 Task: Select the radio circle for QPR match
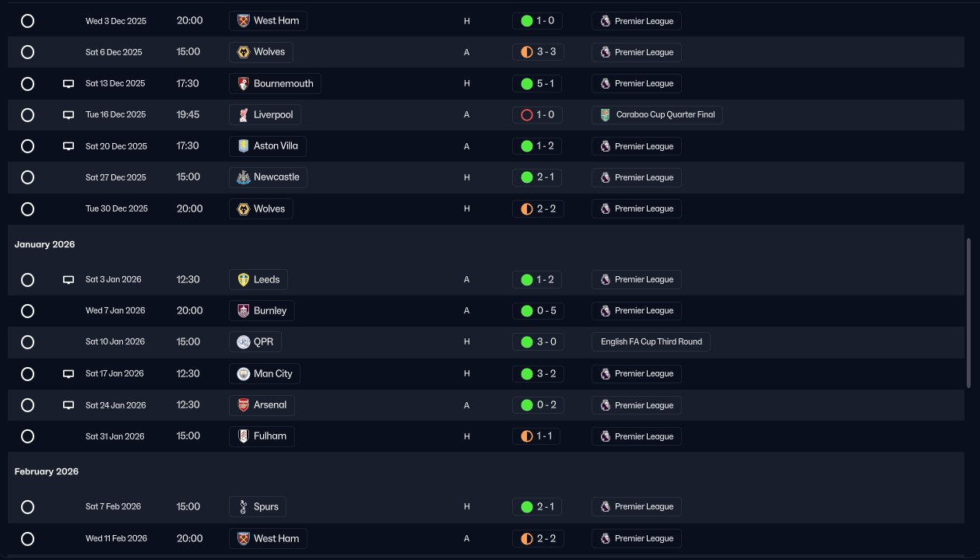[x=27, y=342]
